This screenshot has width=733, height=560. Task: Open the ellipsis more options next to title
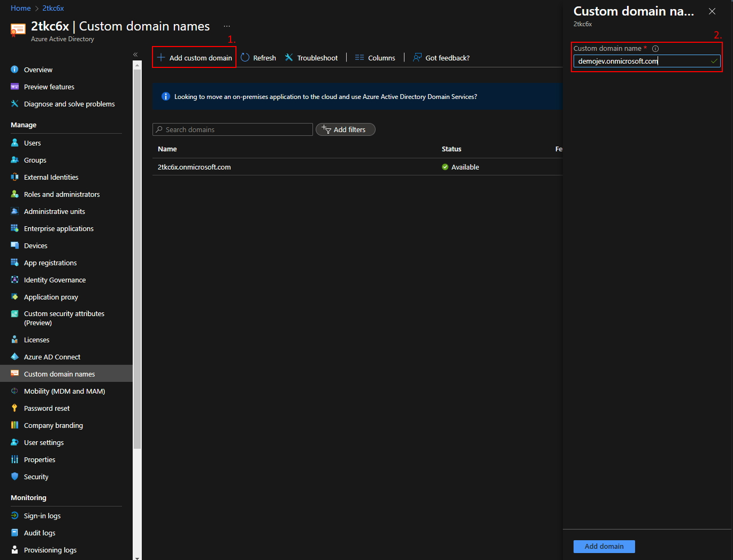tap(227, 26)
